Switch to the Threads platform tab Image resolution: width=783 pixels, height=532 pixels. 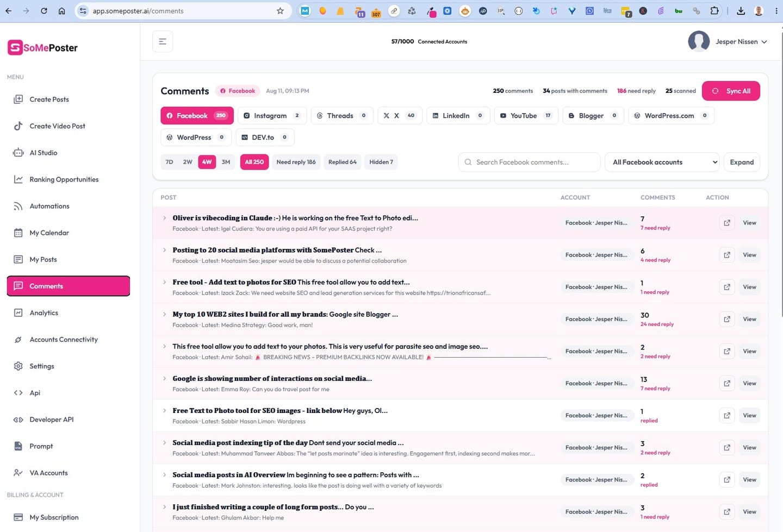coord(342,116)
